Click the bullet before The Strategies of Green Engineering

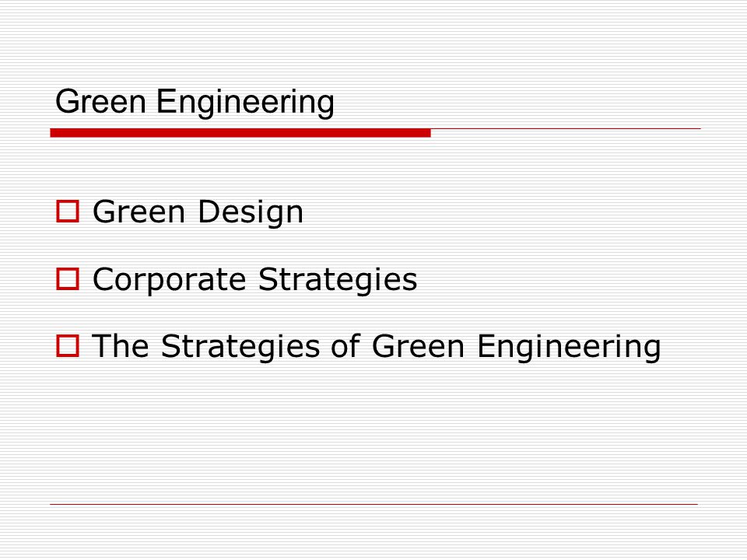pyautogui.click(x=68, y=346)
